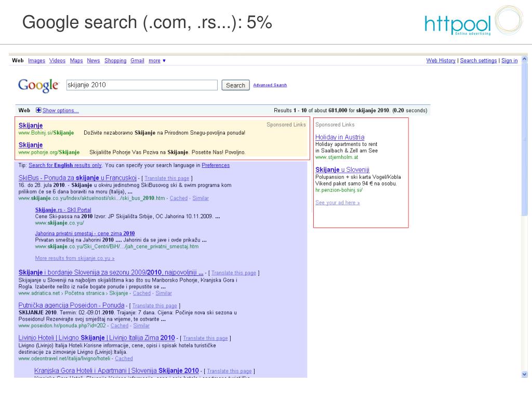Open the sponsored Skijanje link for Bohinj.si

31,125
